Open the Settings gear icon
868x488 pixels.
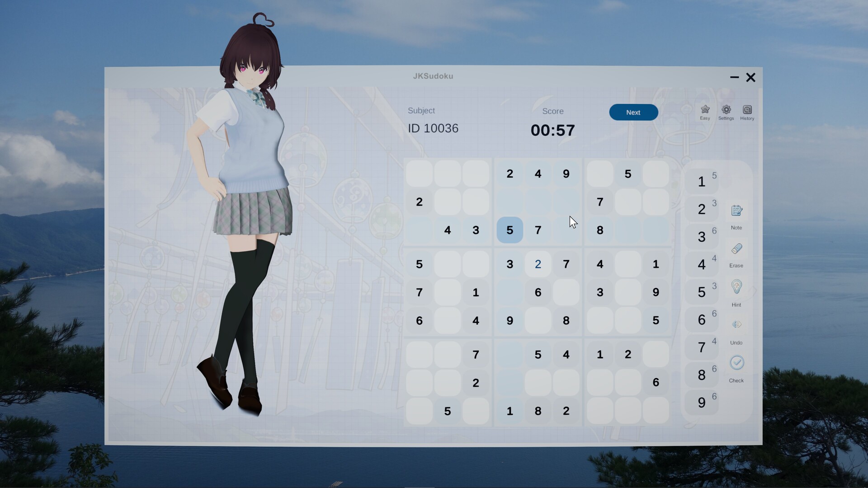click(726, 110)
